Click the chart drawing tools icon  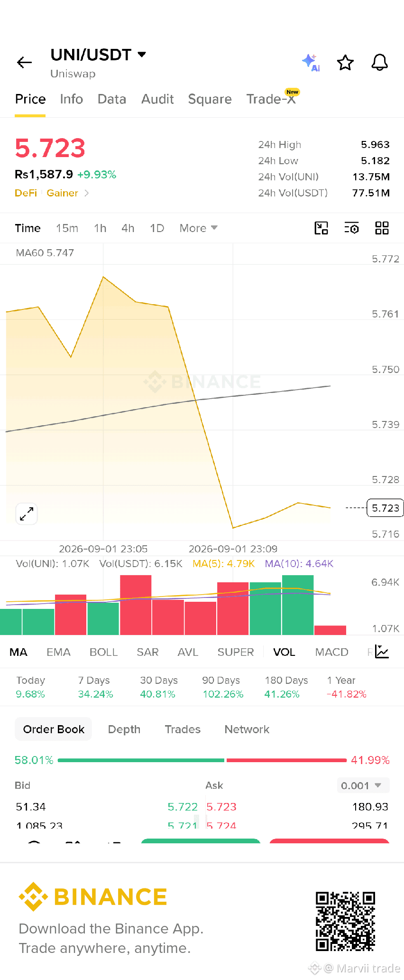321,228
